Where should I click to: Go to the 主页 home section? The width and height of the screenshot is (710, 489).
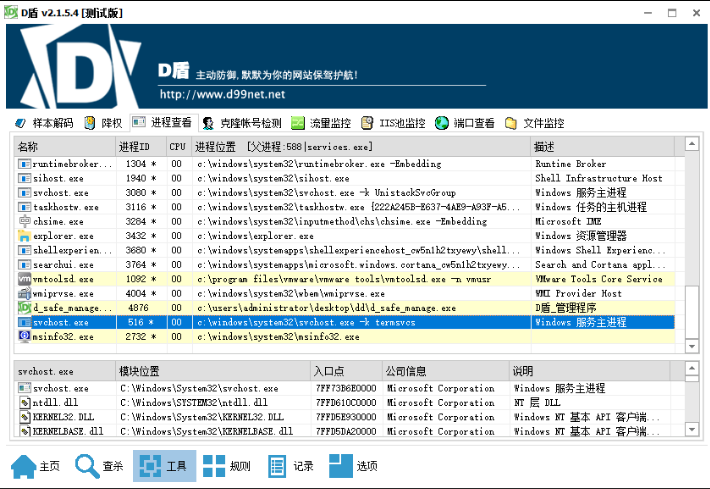point(35,466)
